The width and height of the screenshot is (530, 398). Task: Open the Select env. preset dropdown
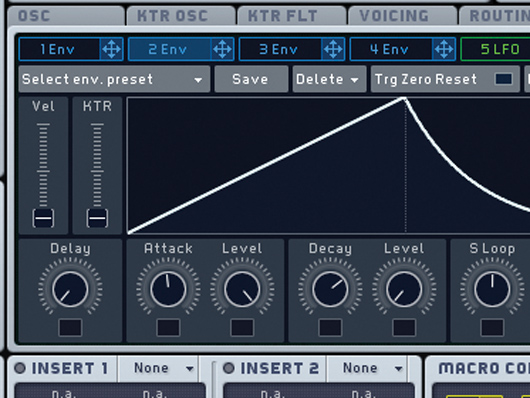pyautogui.click(x=115, y=79)
